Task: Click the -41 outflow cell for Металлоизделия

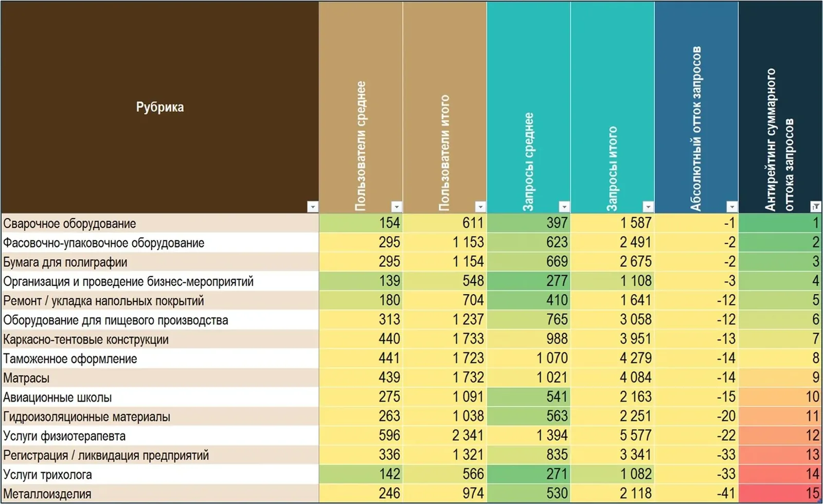Action: point(696,494)
